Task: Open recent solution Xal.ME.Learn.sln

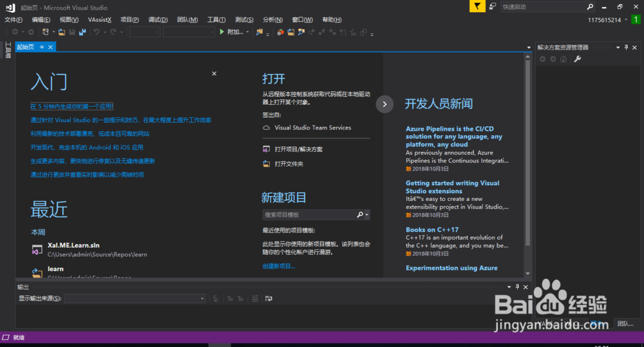Action: point(73,245)
